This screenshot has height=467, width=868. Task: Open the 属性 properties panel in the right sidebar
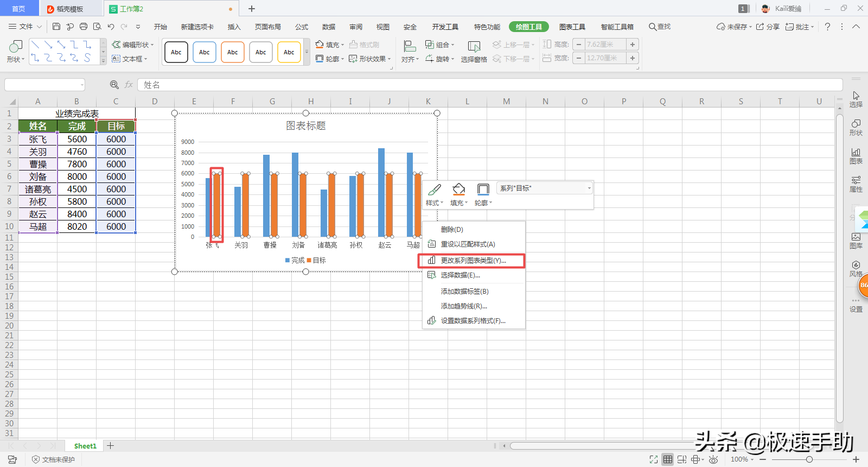[x=856, y=184]
